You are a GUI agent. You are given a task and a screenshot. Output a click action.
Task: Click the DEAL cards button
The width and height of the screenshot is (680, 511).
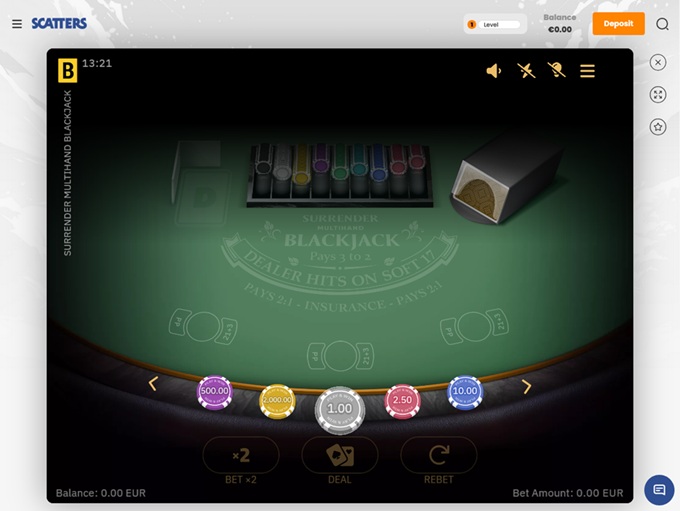tap(340, 460)
